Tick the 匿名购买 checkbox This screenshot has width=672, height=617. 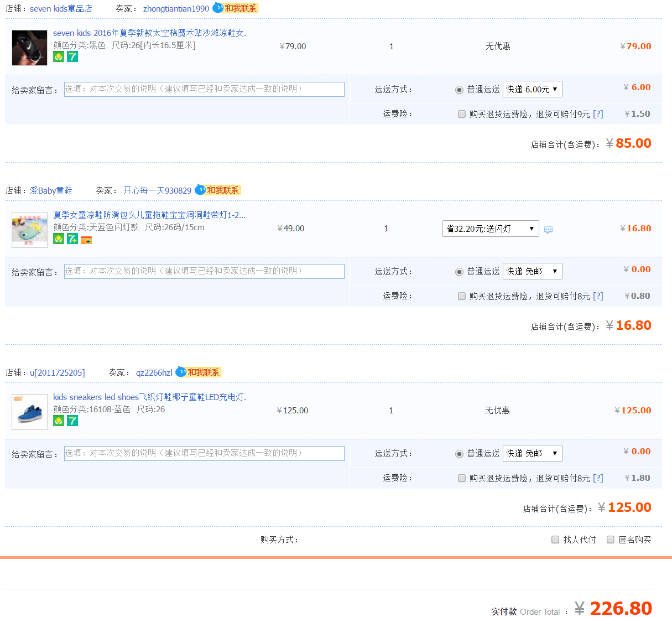click(x=611, y=540)
